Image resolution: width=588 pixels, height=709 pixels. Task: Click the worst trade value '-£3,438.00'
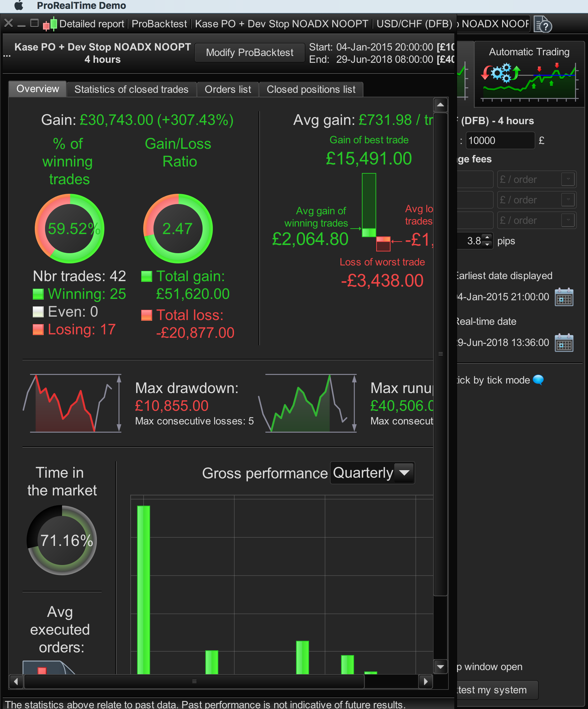(x=382, y=281)
